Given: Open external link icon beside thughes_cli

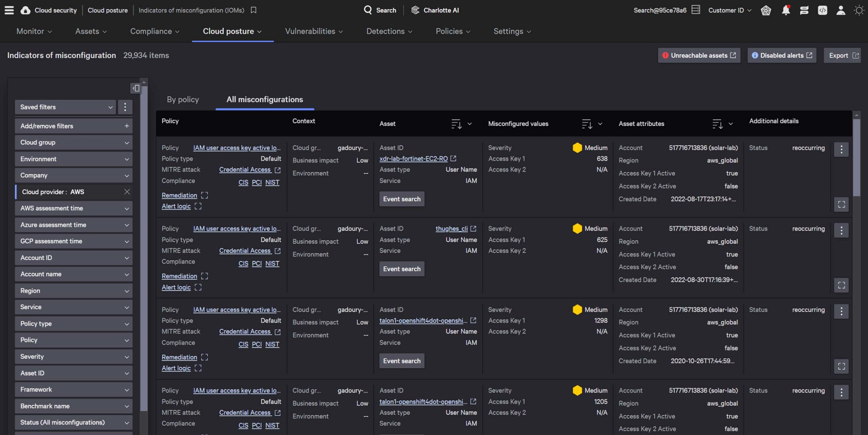Looking at the screenshot, I should click(473, 229).
